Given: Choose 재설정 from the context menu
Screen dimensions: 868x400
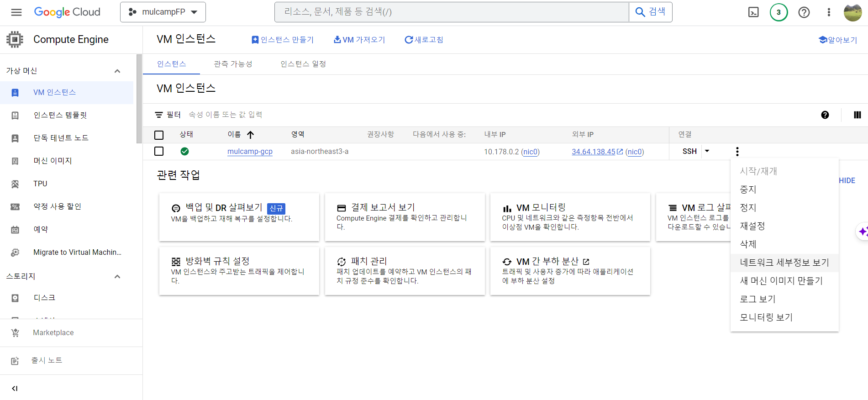Looking at the screenshot, I should coord(784,226).
